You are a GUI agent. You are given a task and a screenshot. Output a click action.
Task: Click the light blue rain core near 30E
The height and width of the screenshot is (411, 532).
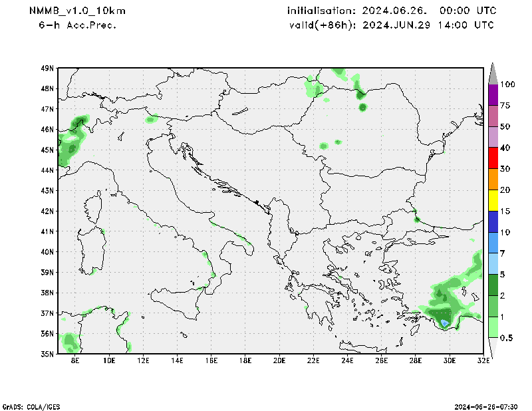[444, 323]
